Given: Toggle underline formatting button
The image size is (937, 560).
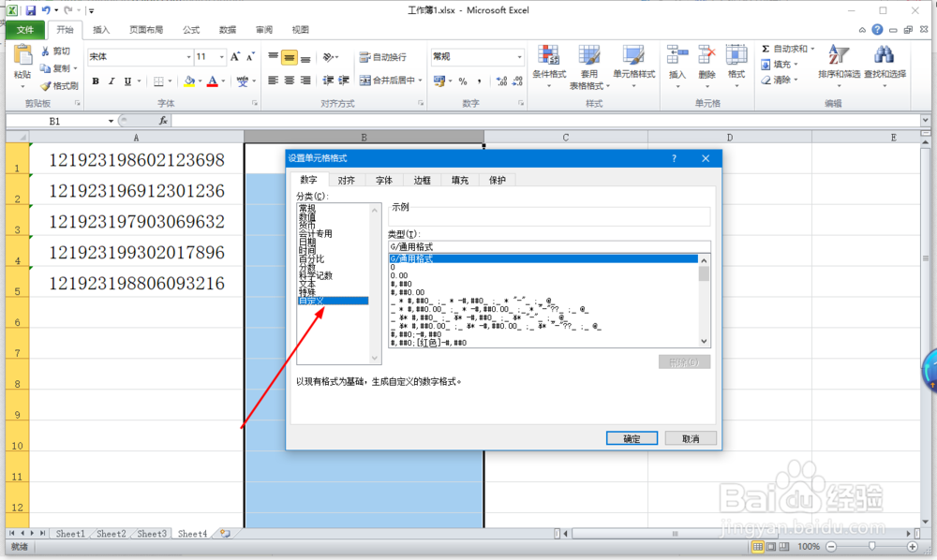Looking at the screenshot, I should pos(127,81).
